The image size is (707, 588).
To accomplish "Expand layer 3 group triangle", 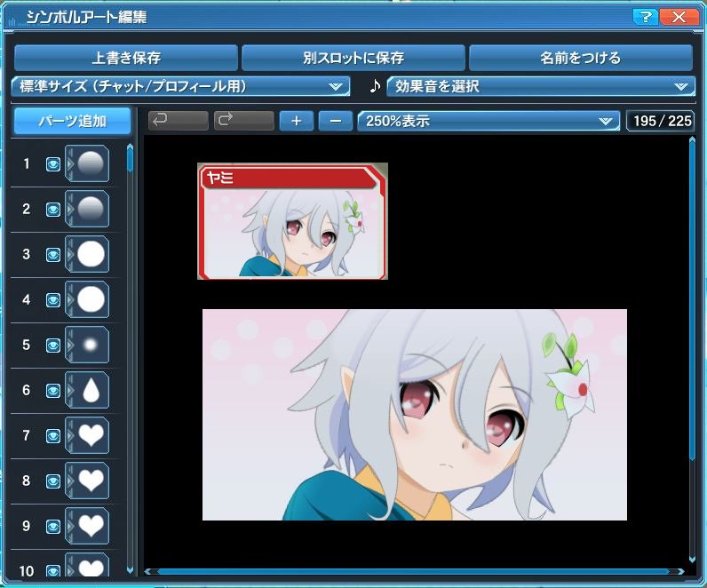I will [70, 254].
